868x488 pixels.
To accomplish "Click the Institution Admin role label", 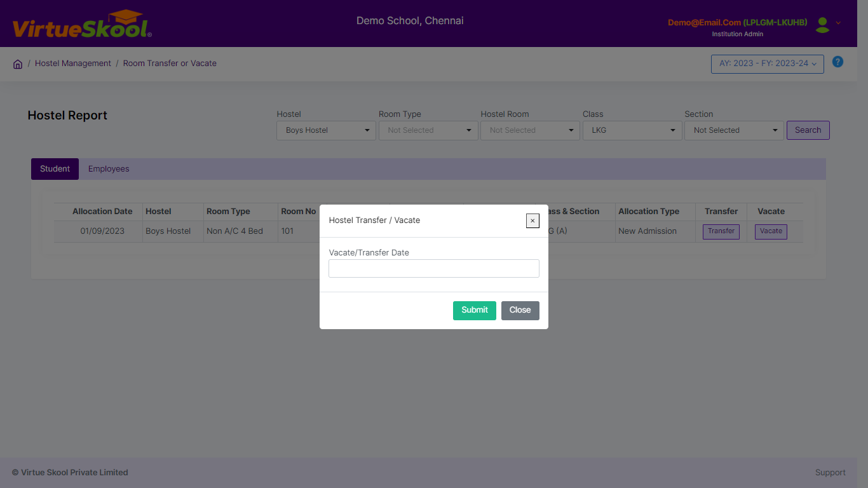I will [x=737, y=34].
